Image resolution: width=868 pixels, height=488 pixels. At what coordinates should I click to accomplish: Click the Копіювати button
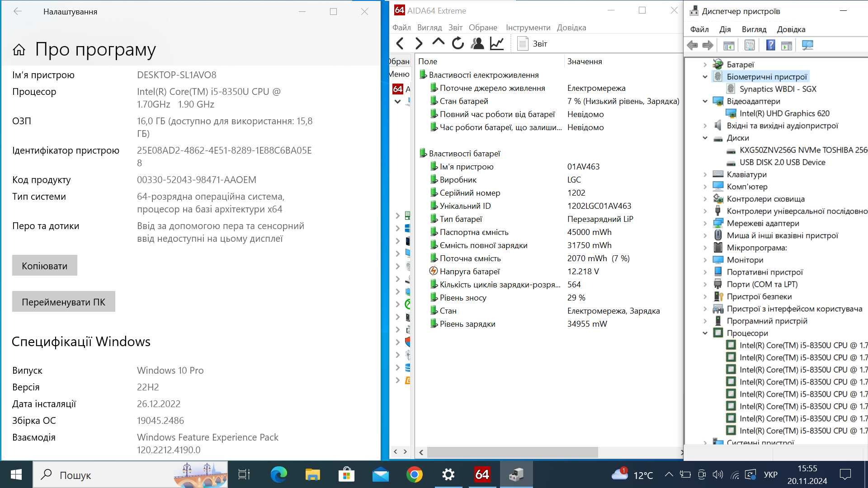(44, 265)
